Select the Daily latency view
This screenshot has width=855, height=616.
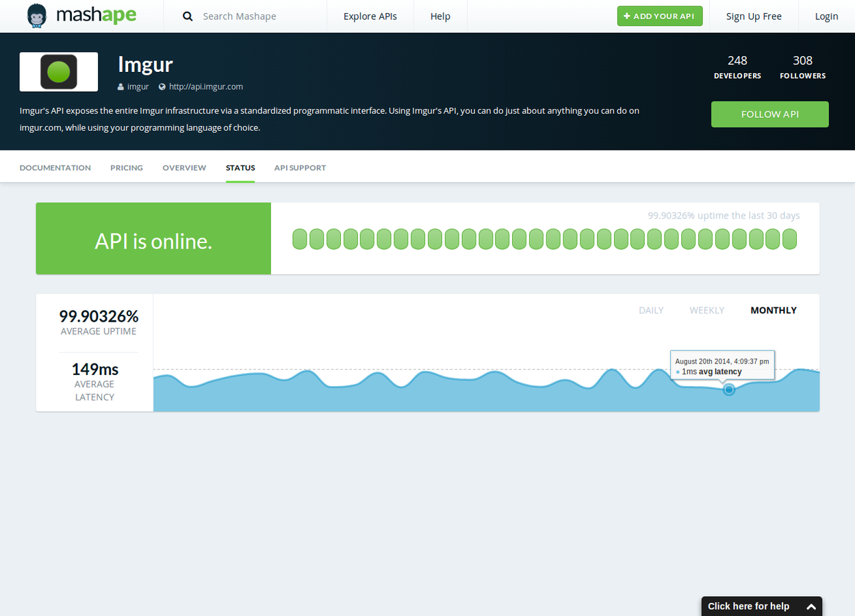point(651,310)
